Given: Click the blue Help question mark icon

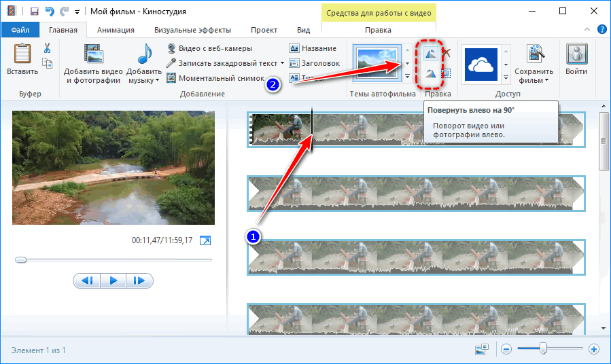Looking at the screenshot, I should click(x=602, y=30).
